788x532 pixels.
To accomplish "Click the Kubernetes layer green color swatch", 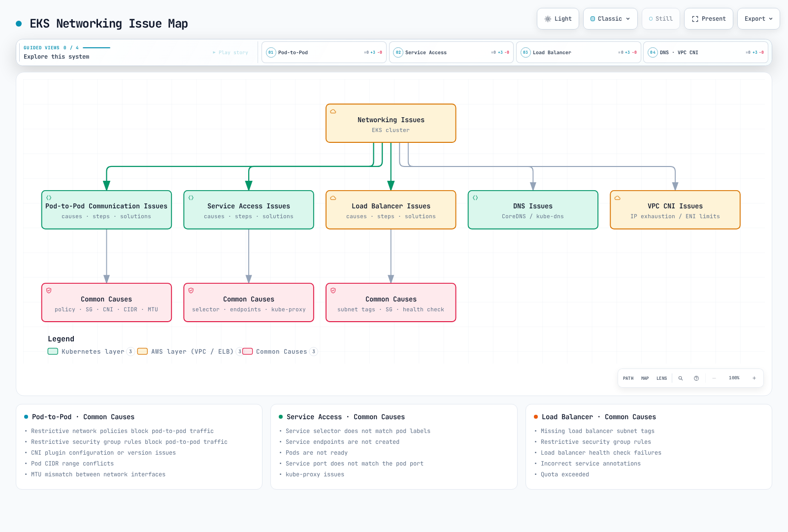I will tap(53, 351).
